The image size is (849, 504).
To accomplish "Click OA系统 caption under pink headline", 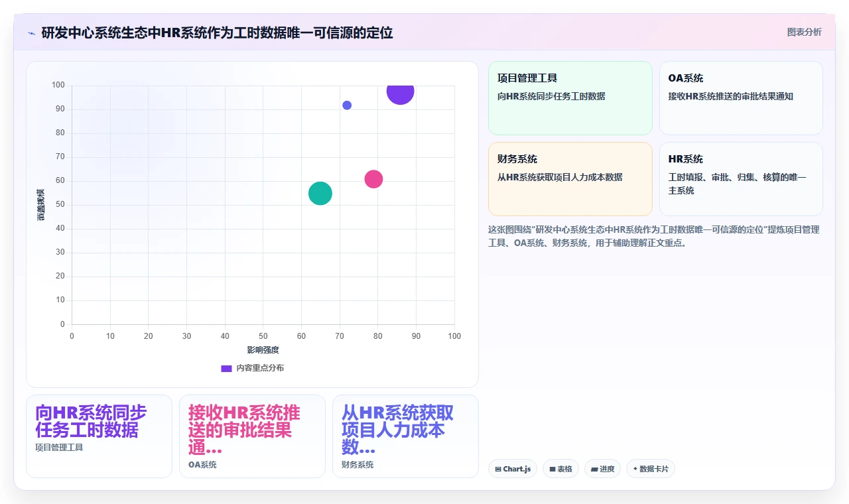I will click(x=202, y=465).
